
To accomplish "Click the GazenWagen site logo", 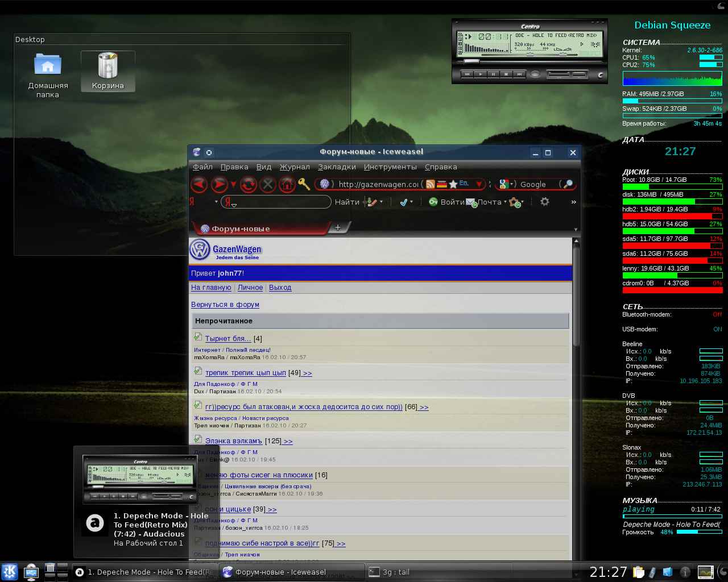I will 226,250.
